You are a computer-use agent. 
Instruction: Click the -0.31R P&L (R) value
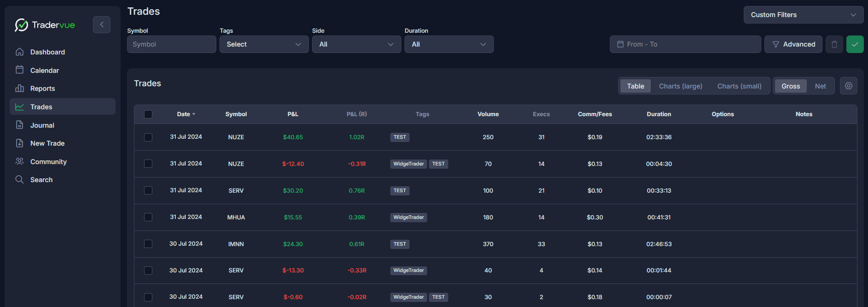coord(357,164)
